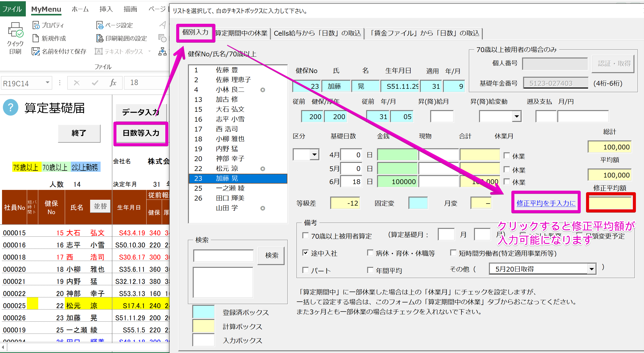Select 山田 学 in the employee list
Viewport: 644px width, 353px height.
(238, 208)
